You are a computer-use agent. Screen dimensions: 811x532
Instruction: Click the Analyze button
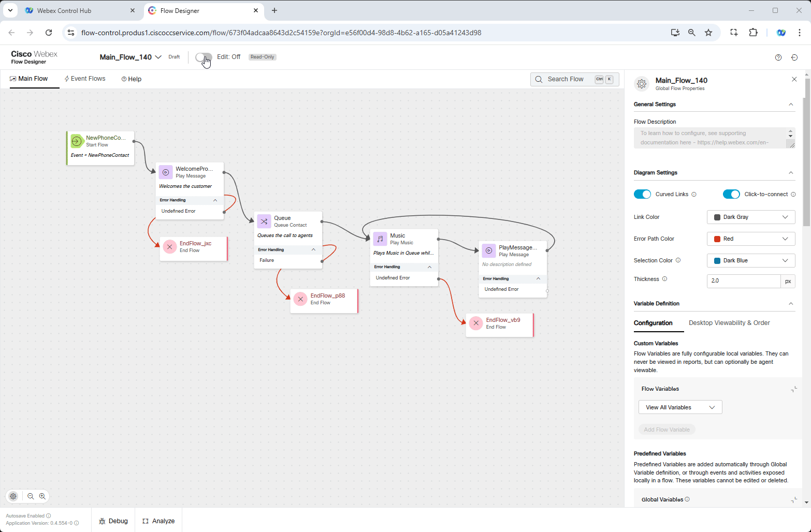[158, 521]
